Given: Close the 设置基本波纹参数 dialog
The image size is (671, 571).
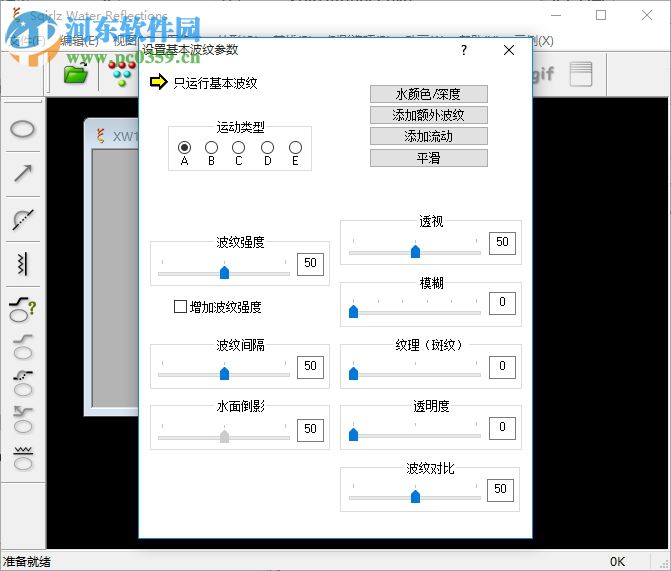Looking at the screenshot, I should point(509,50).
